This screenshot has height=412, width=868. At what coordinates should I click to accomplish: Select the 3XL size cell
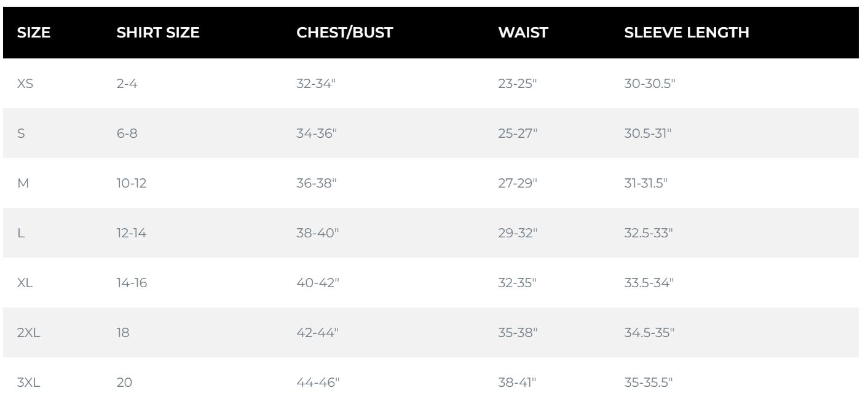coord(30,383)
